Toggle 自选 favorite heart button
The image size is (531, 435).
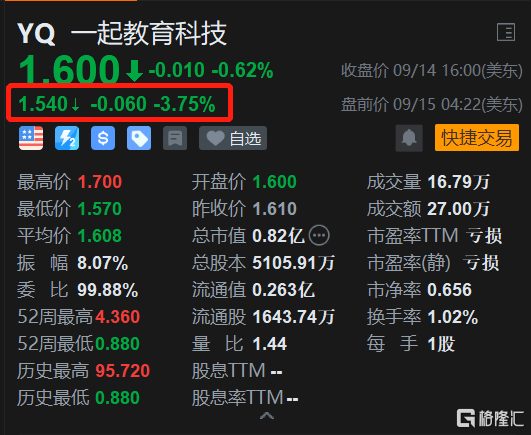click(233, 138)
